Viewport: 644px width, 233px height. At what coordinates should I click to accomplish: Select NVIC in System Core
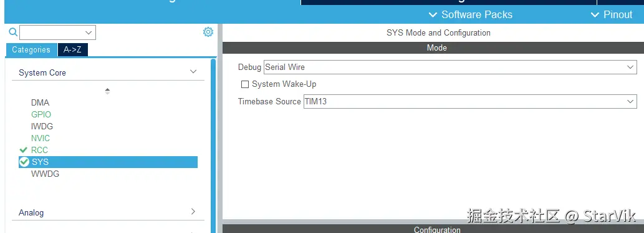[41, 138]
